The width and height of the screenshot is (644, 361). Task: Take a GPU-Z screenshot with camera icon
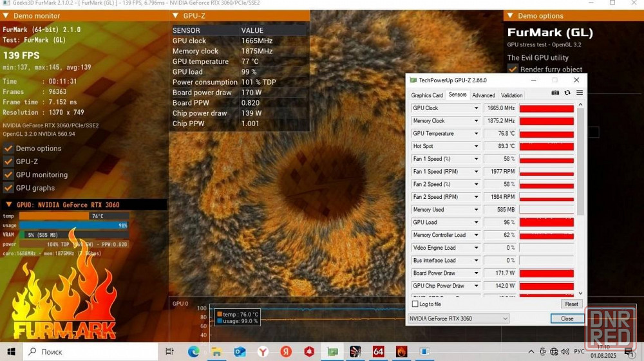click(x=555, y=93)
